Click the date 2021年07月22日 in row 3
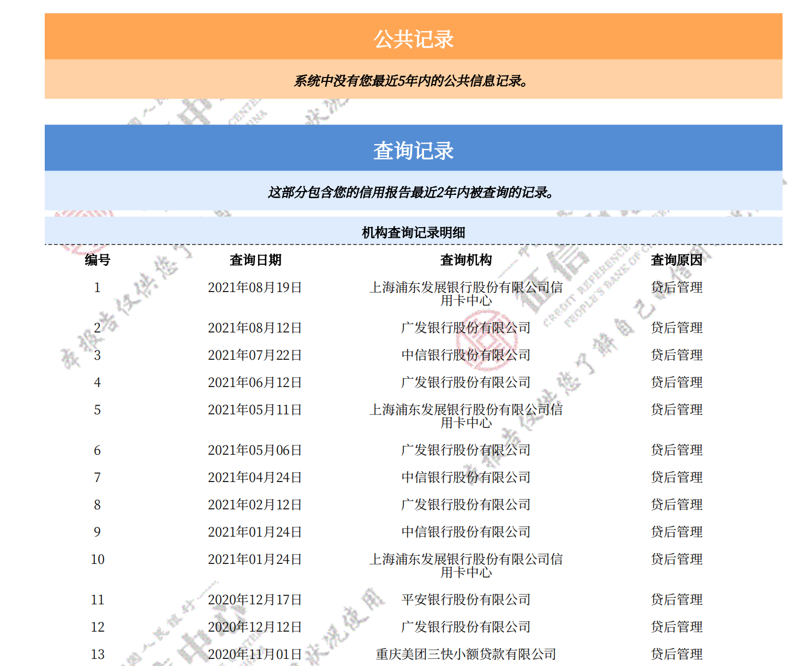 point(255,355)
